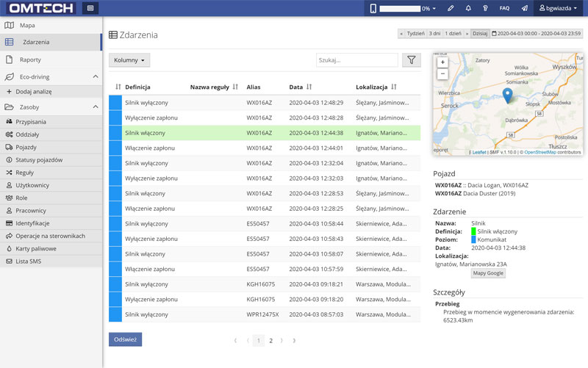
Task: Click the filter funnel icon
Action: (x=411, y=60)
